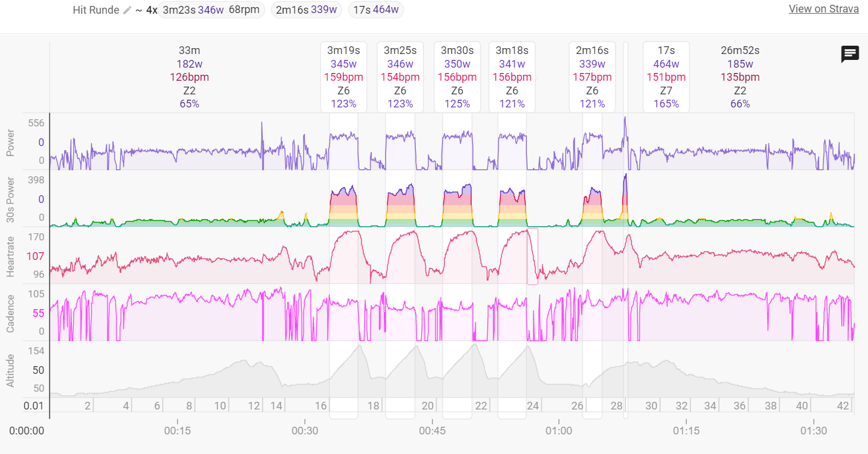Click the 2m16s 339w pill in the header
The width and height of the screenshot is (868, 454).
(306, 10)
